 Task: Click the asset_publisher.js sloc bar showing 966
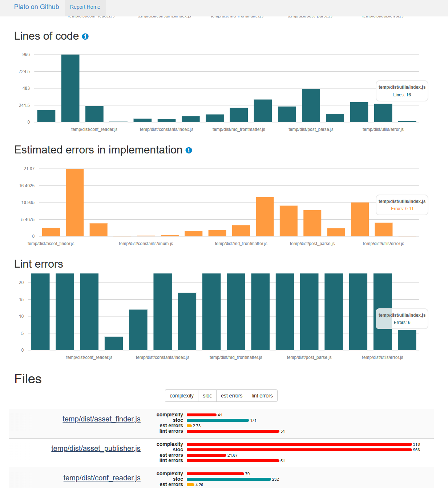point(299,450)
